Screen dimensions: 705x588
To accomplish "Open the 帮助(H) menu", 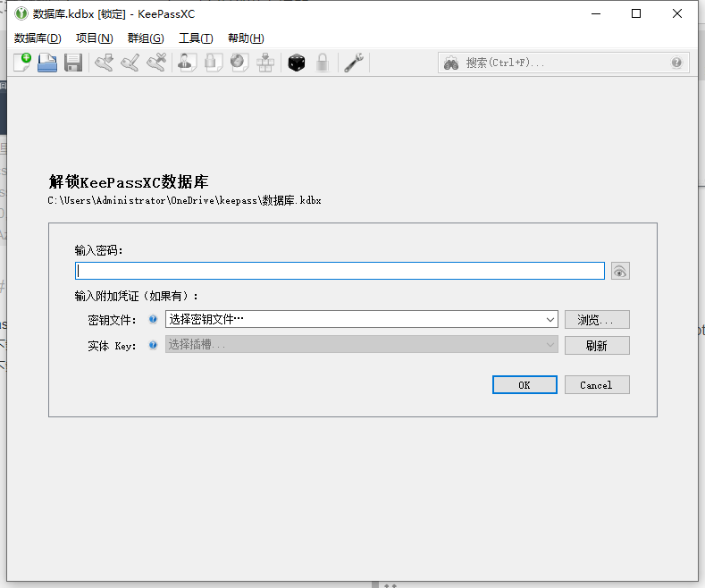I will 246,38.
